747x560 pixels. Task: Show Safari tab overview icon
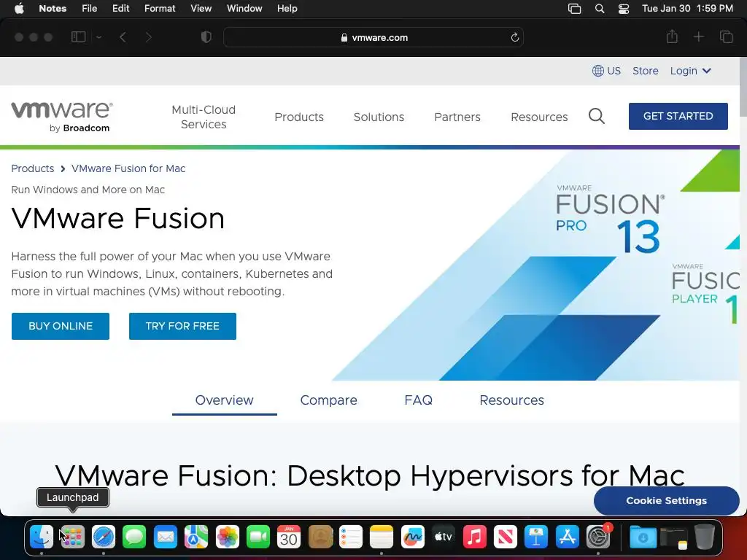[726, 36]
